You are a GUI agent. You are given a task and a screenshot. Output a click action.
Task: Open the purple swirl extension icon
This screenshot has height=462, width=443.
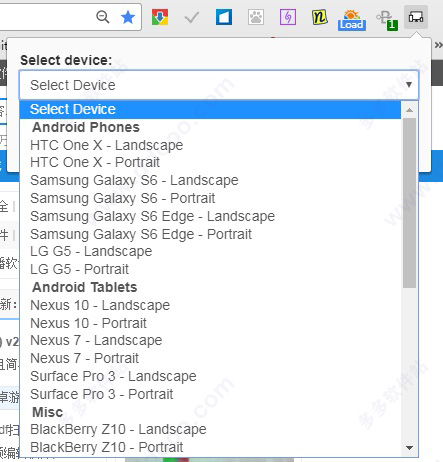tap(288, 17)
